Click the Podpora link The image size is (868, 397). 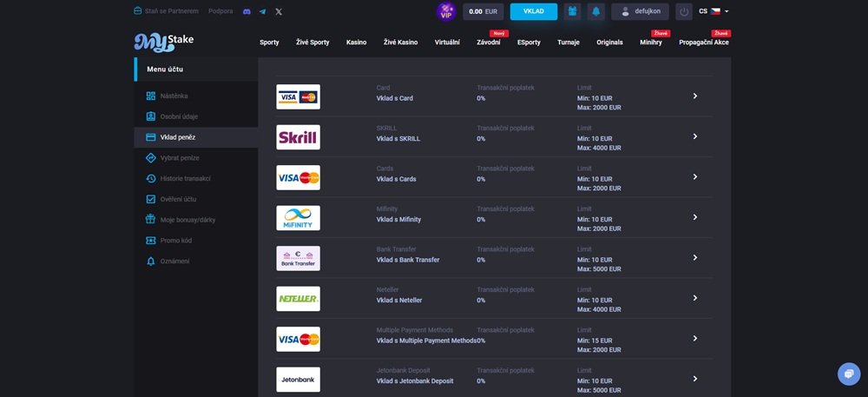point(220,11)
